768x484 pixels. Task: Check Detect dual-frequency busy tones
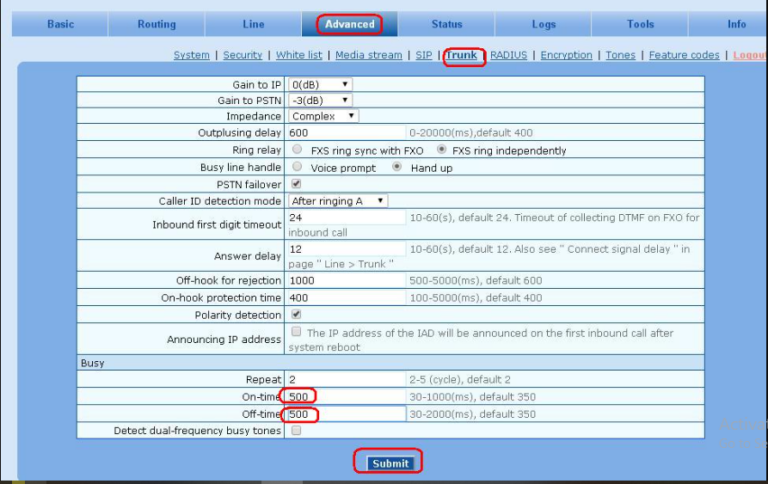[296, 430]
